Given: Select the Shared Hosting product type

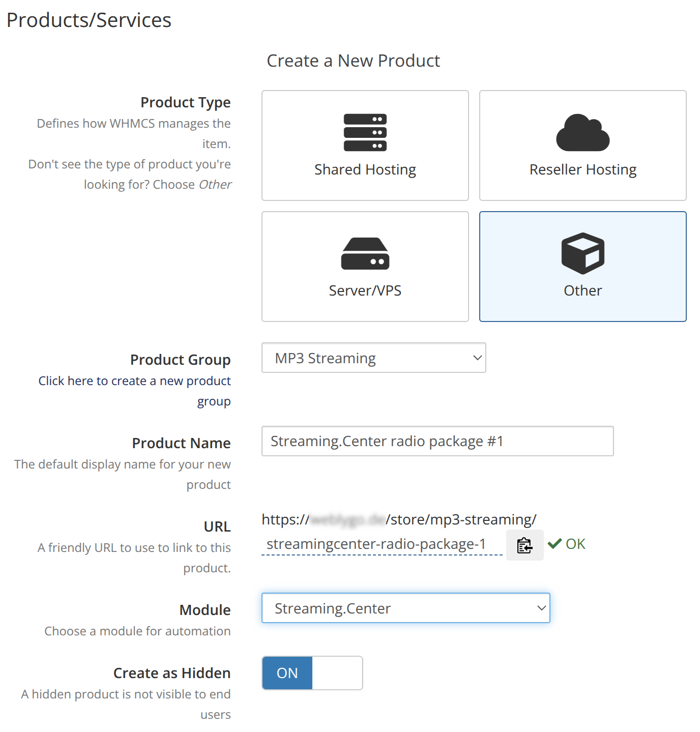Looking at the screenshot, I should 365,145.
